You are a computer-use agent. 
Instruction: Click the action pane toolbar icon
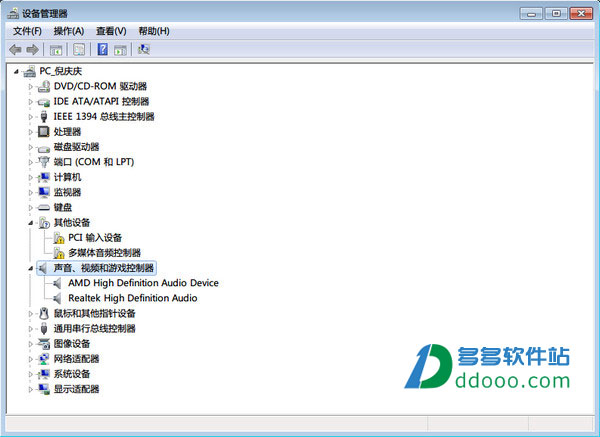pos(120,50)
